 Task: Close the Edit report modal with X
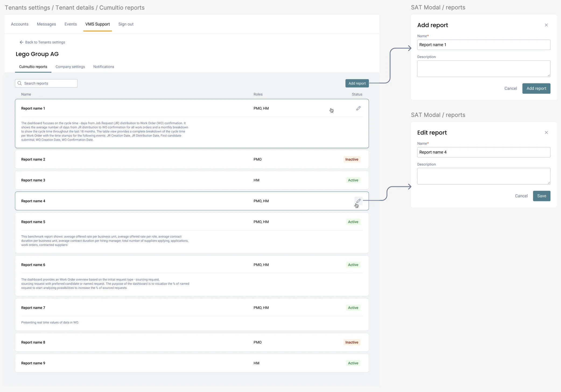[546, 132]
